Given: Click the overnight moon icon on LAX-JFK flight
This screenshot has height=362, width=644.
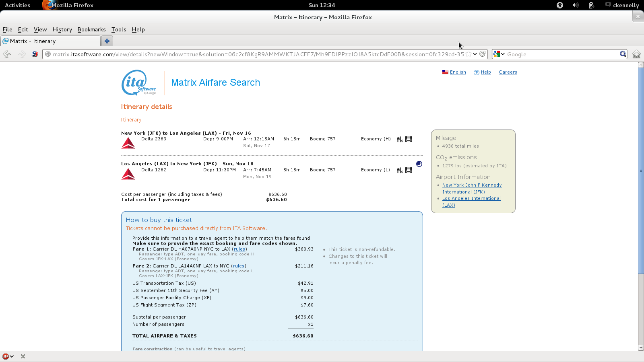Looking at the screenshot, I should coord(419,164).
